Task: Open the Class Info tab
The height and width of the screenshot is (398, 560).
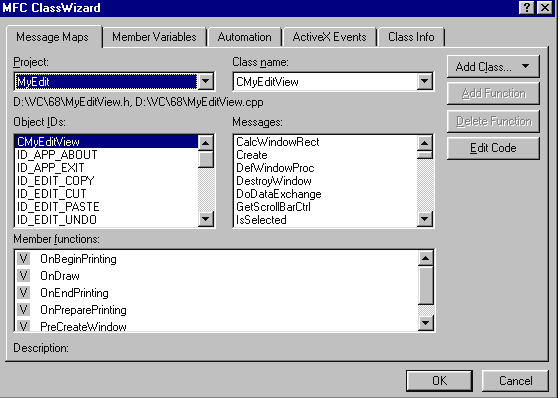Action: (x=411, y=37)
